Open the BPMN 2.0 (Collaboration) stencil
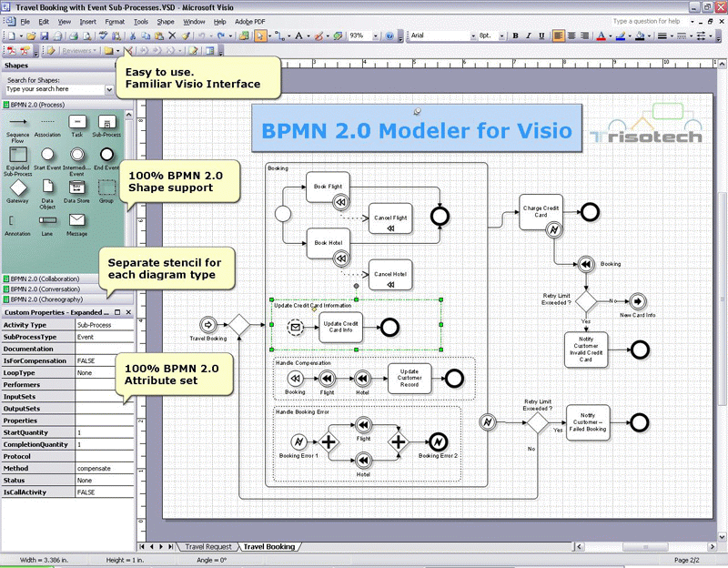This screenshot has width=728, height=568. (x=45, y=279)
